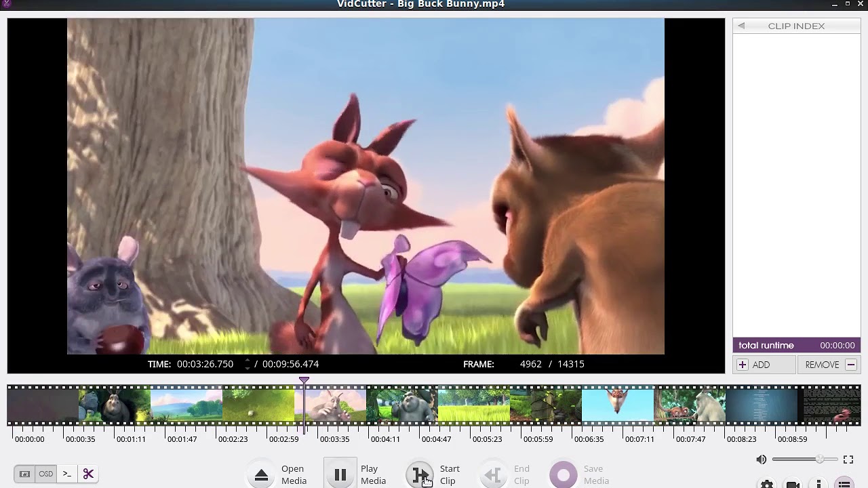
Task: Click the CLIP INDEX header label
Action: coord(796,26)
